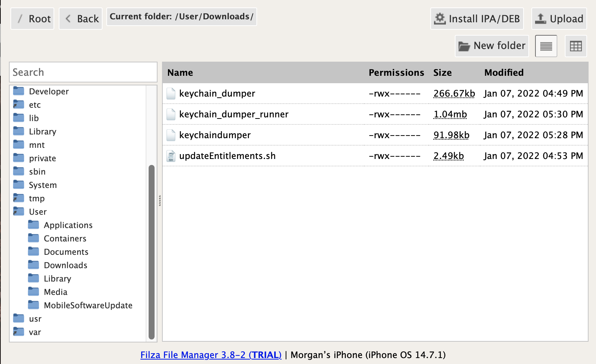Select the keychain_dumper file name
This screenshot has width=596, height=364.
(x=217, y=94)
